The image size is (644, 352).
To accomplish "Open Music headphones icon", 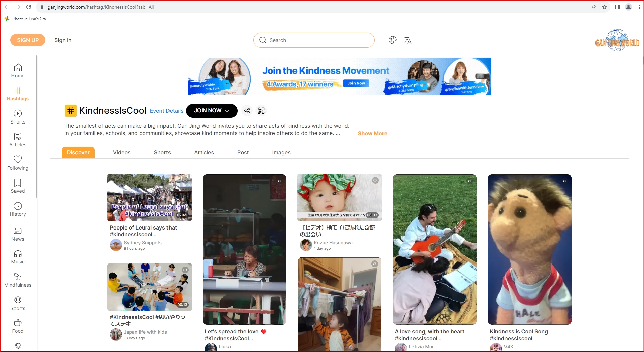I will 18,254.
